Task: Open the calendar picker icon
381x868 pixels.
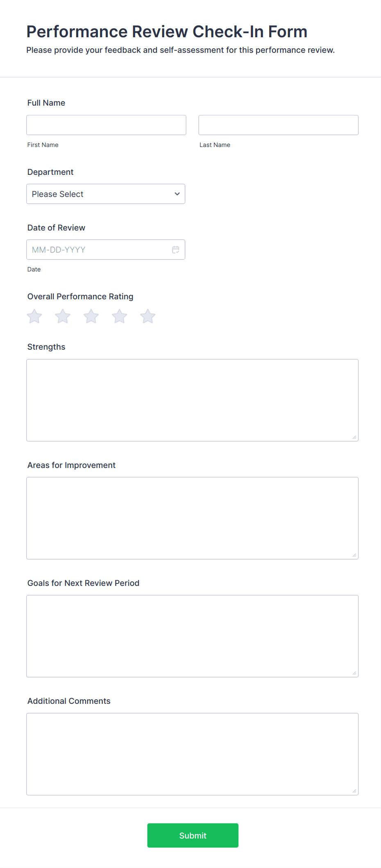Action: [175, 249]
